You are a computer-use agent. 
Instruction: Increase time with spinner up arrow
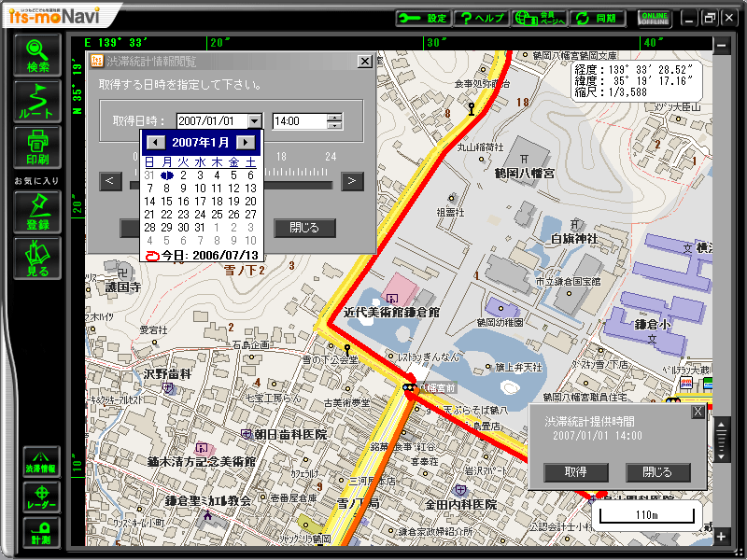[x=335, y=118]
